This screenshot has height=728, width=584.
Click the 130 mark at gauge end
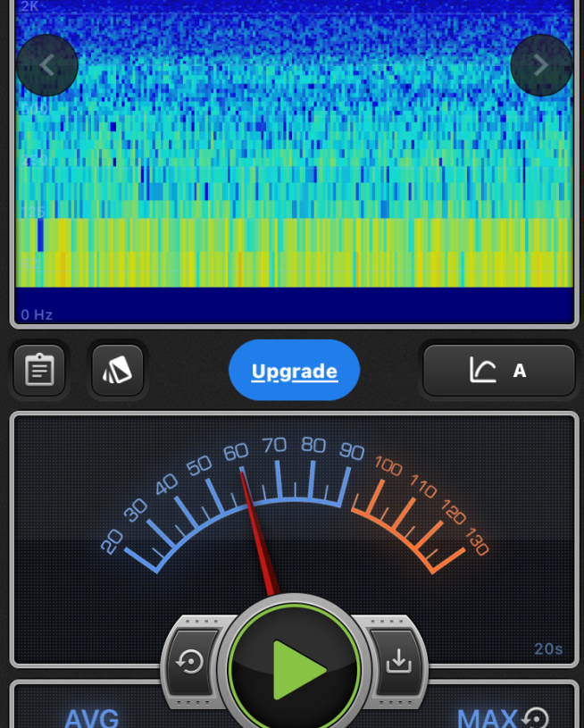[476, 544]
